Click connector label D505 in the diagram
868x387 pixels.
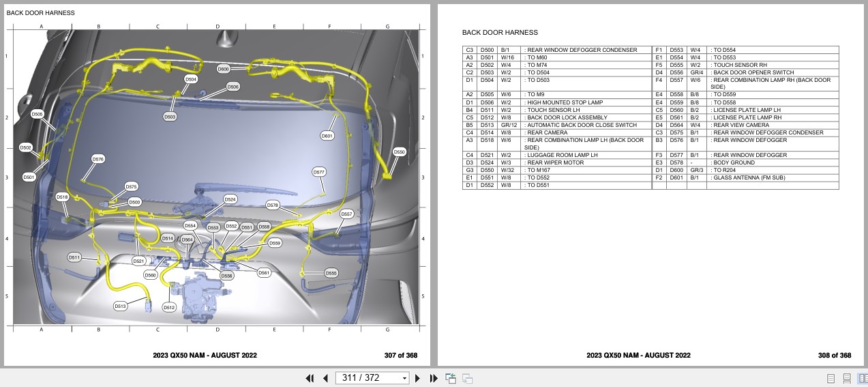coord(37,114)
